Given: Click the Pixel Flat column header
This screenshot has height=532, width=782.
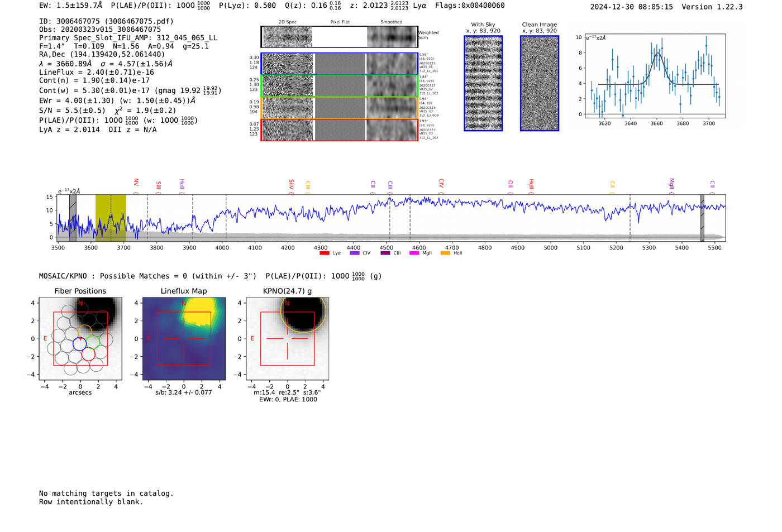Looking at the screenshot, I should coord(340,22).
